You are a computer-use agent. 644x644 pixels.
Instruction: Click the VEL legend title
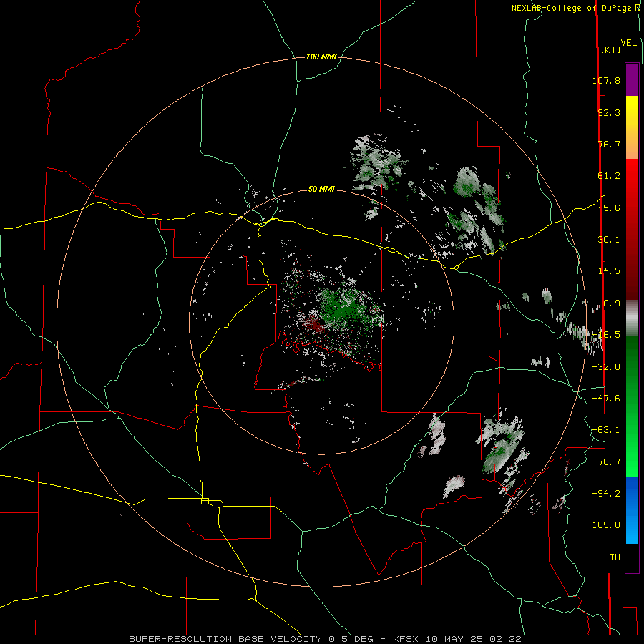coord(628,43)
